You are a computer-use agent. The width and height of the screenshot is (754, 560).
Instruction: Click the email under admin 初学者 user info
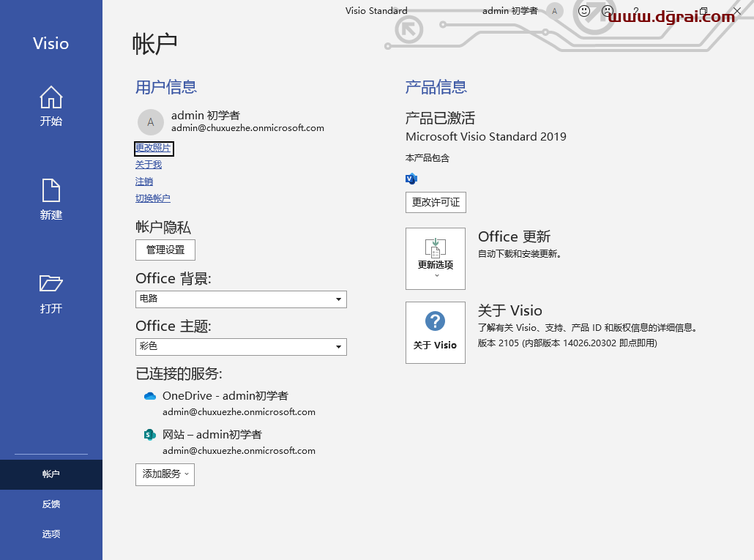[247, 128]
